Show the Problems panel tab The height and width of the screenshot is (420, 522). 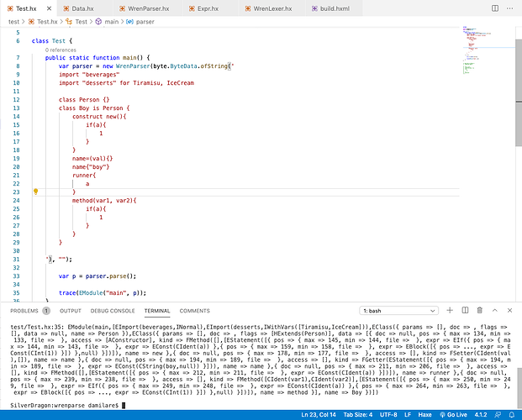pos(25,311)
